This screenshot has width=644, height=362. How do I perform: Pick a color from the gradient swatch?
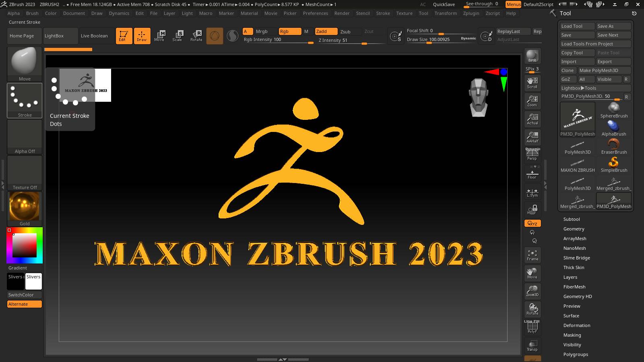coord(24,245)
